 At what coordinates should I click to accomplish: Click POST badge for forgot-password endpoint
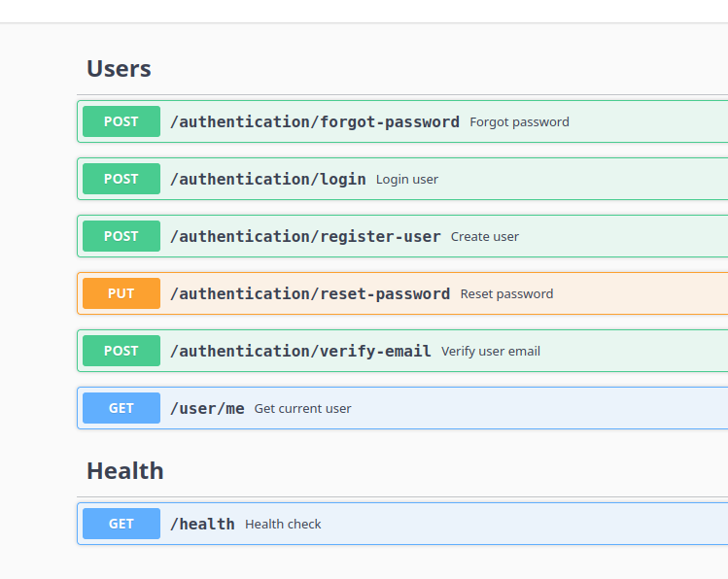click(x=121, y=121)
